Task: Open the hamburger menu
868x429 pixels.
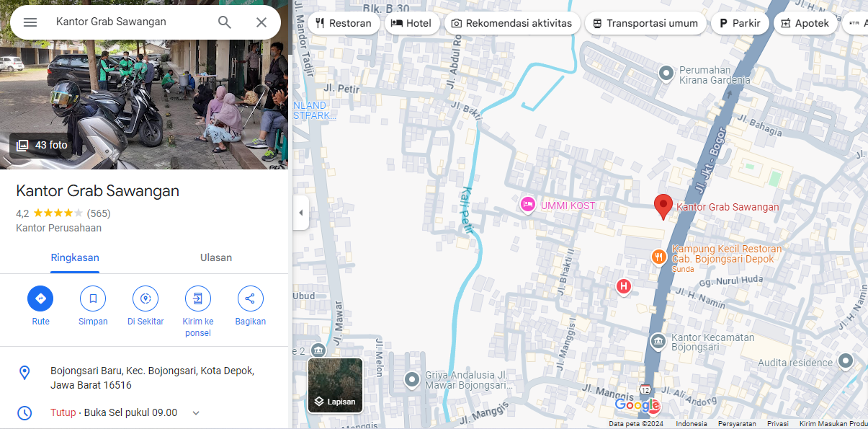Action: 30,22
